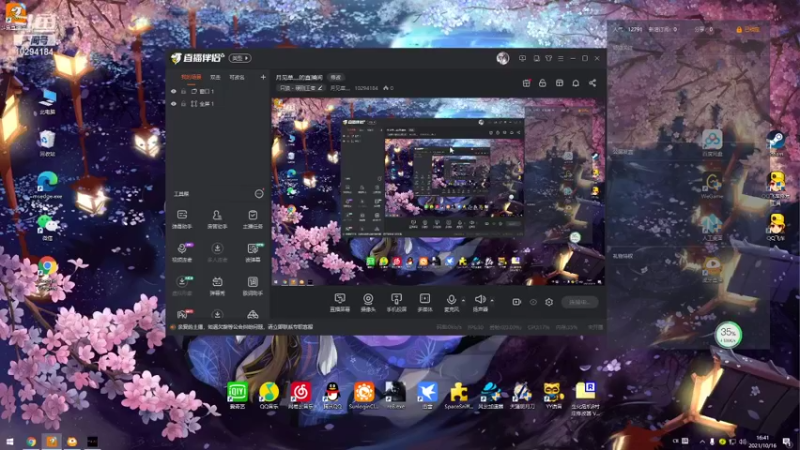
Task: Toggle preview eye icon beside settings gear
Action: (x=533, y=302)
